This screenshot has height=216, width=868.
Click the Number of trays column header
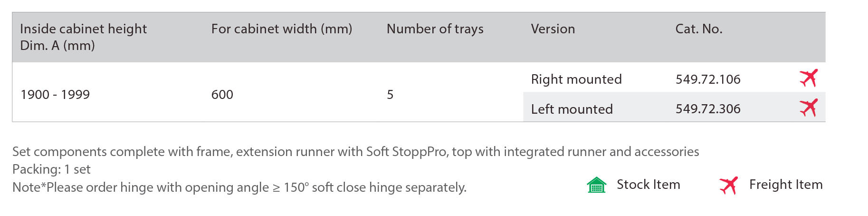435,29
